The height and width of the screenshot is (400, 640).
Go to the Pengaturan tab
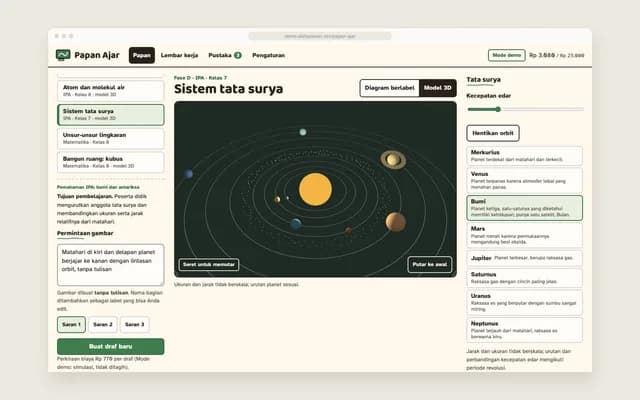pyautogui.click(x=269, y=55)
